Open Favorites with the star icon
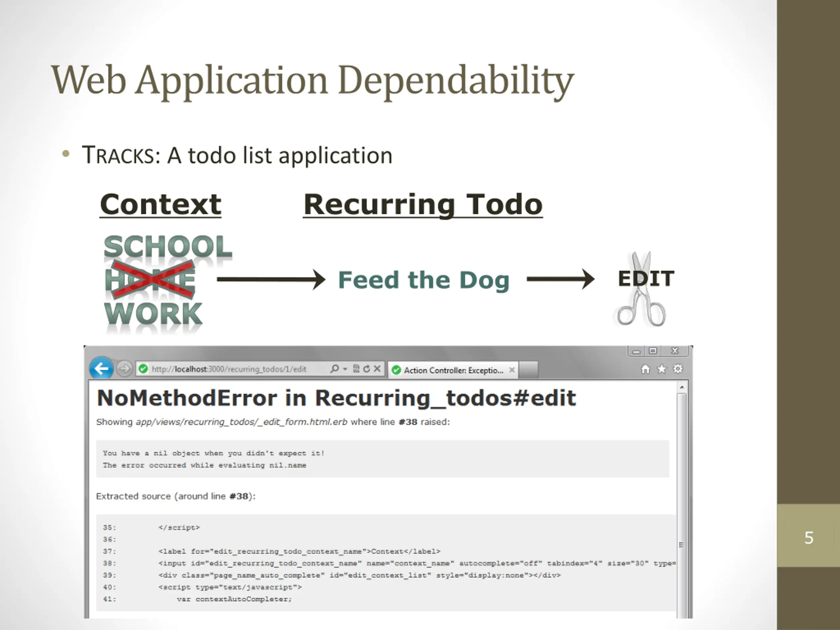Screen dimensions: 840x630 click(662, 369)
